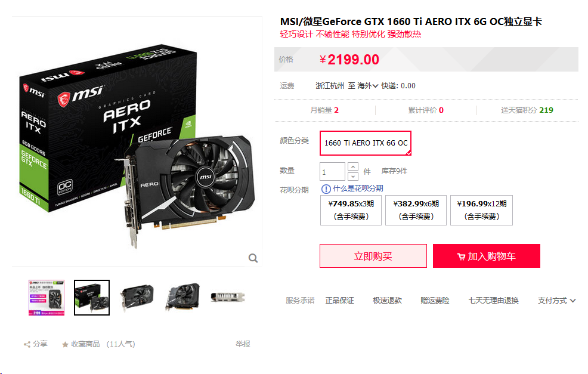Click the info icon beside 什么是花呗分期

(326, 188)
